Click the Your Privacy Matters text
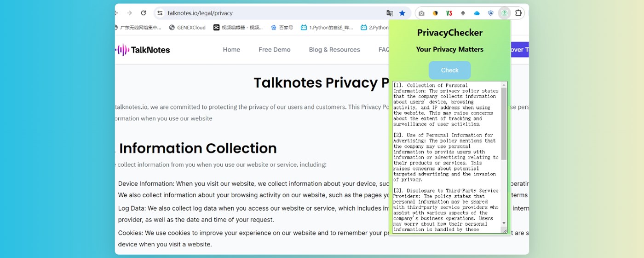 pyautogui.click(x=450, y=49)
